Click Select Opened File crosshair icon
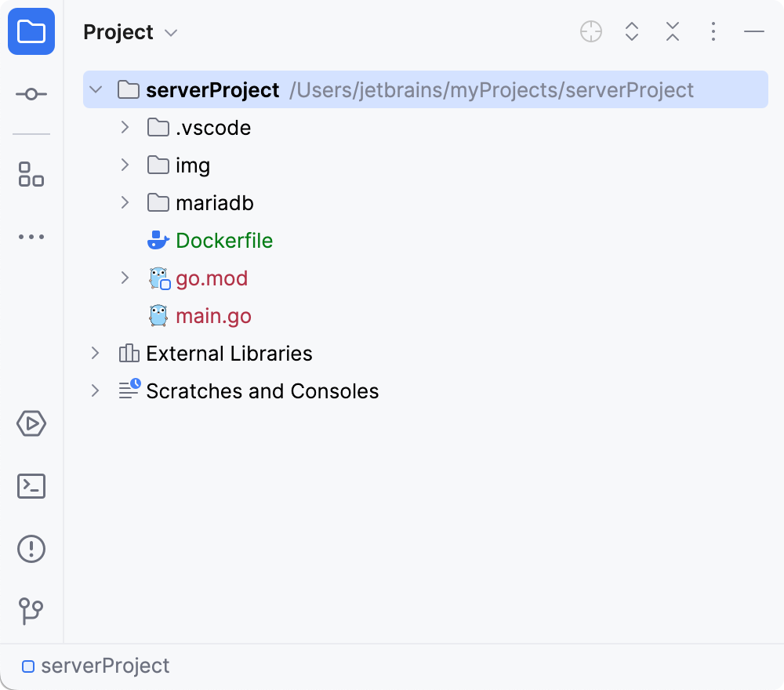 point(591,32)
